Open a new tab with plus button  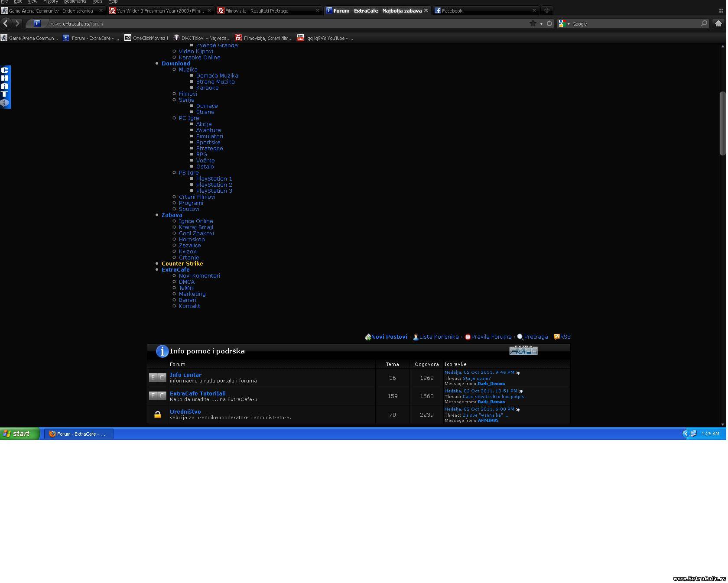(547, 10)
